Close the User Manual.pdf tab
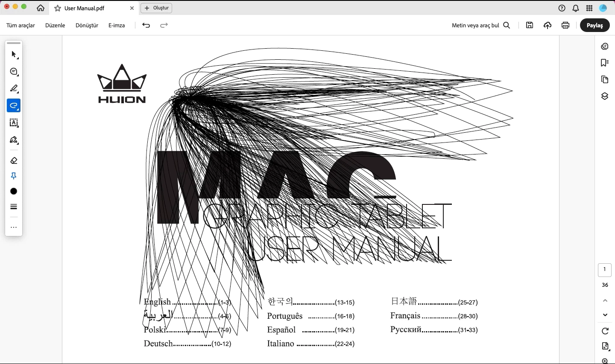The width and height of the screenshot is (615, 364). [x=132, y=8]
